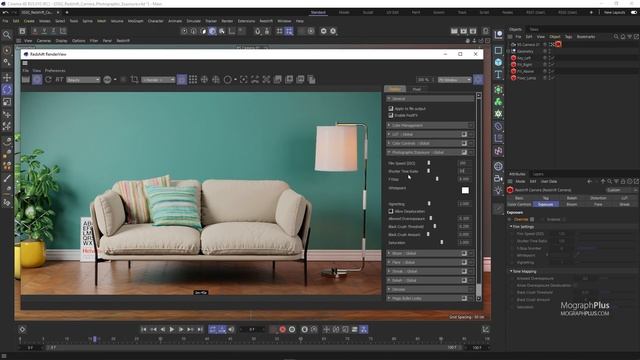Toggle the Bloom - Global enable checkbox
The width and height of the screenshot is (640, 360).
click(464, 253)
